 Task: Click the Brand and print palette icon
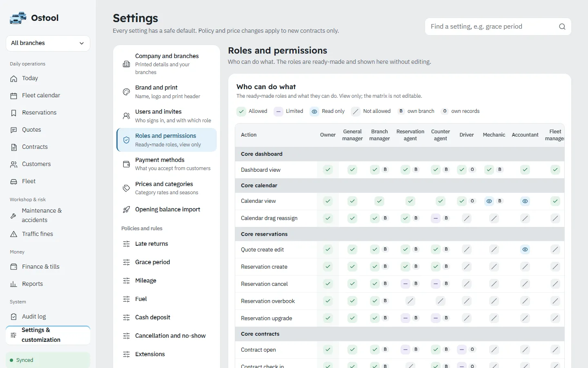[127, 92]
